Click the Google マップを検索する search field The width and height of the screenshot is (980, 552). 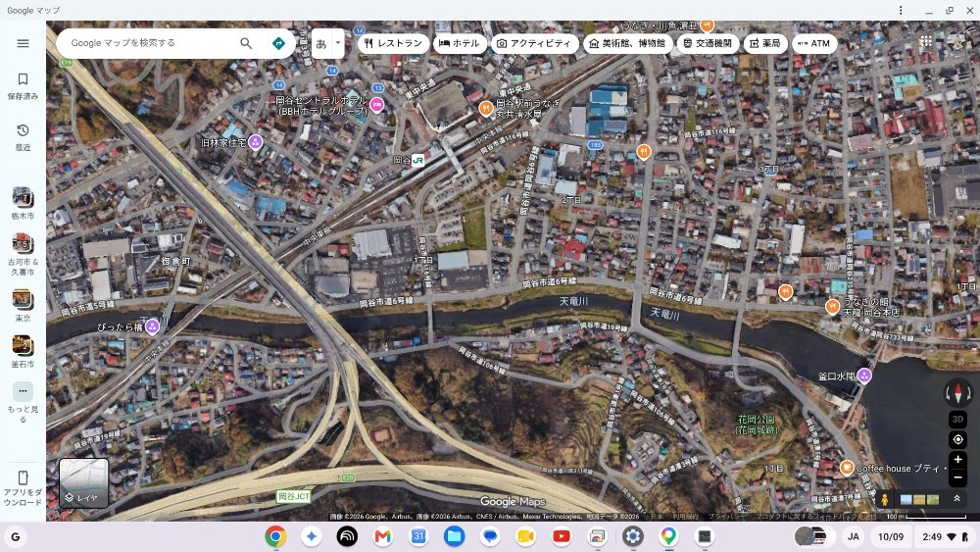150,43
